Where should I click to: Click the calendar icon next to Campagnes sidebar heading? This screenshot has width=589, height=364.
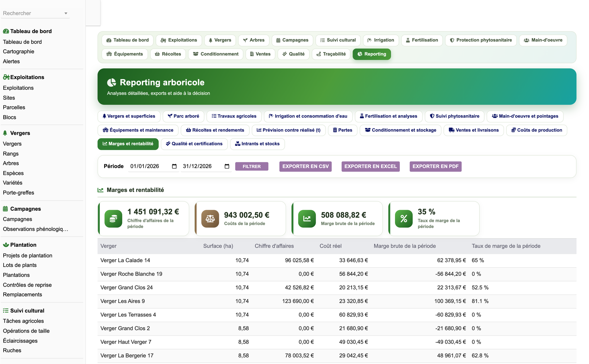(5, 209)
